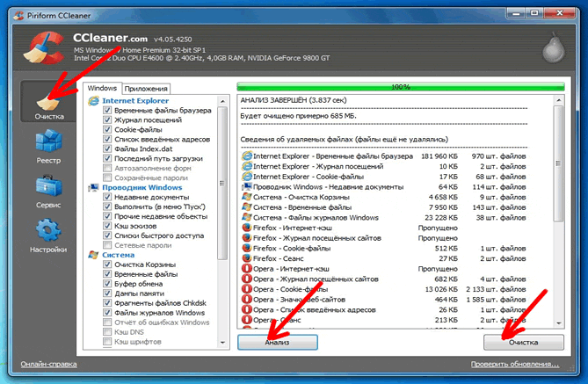Enable Сетевые пароли checkbox
Screen dimensions: 588x384
107,245
